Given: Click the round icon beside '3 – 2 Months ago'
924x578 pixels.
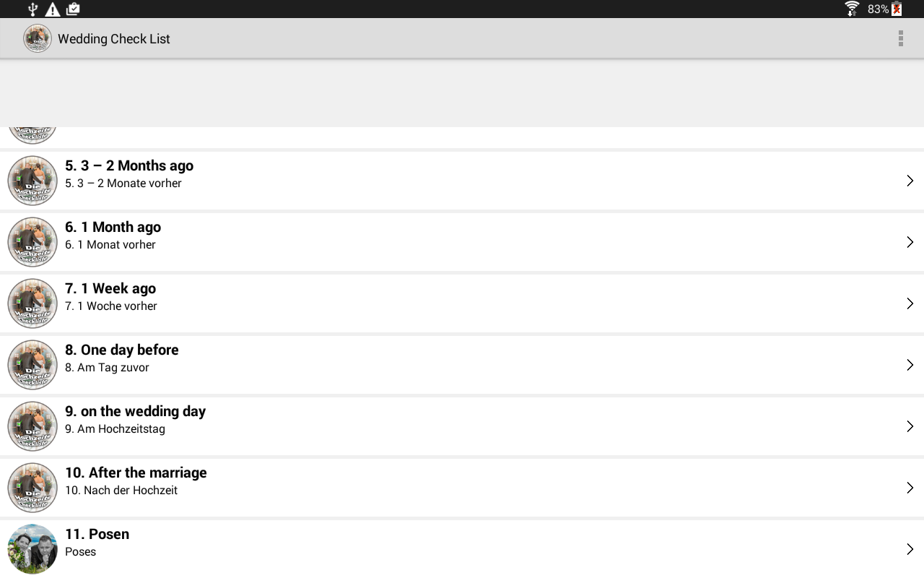Looking at the screenshot, I should coord(32,181).
